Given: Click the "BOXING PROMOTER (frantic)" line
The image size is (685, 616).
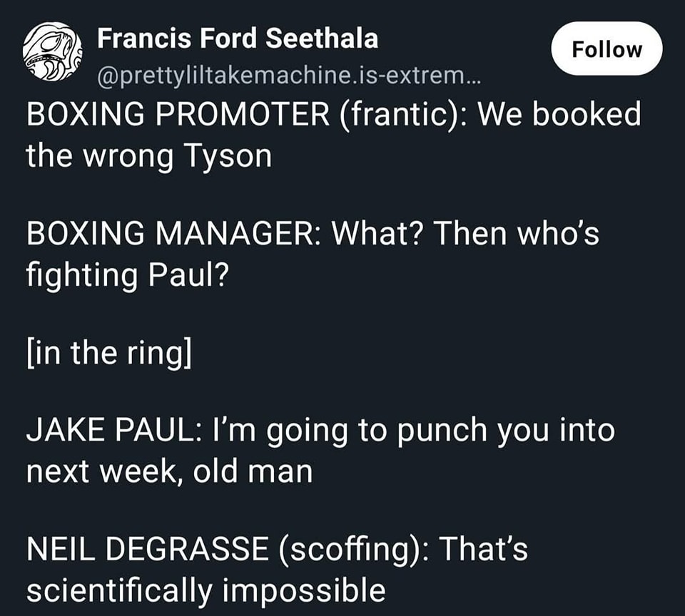Looking at the screenshot, I should (x=333, y=115).
